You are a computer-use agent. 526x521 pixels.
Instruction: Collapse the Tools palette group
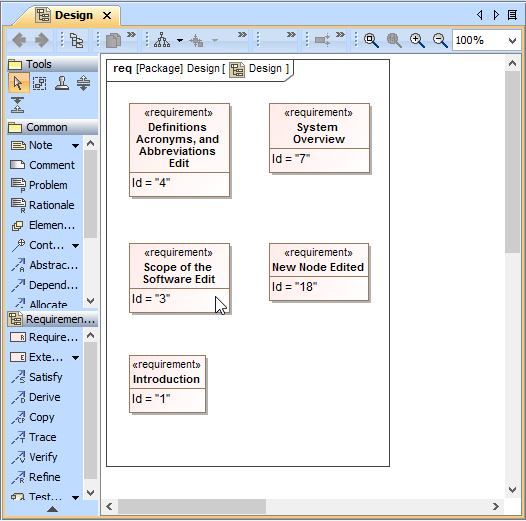point(52,64)
